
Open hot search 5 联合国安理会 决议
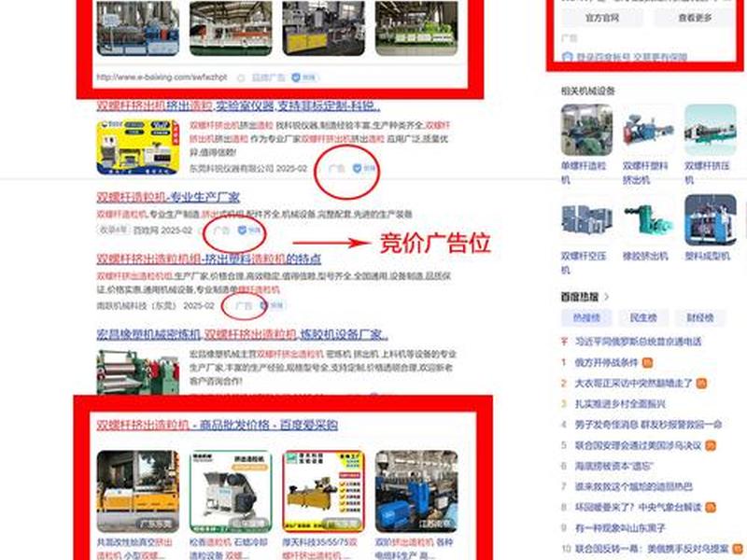coord(638,445)
